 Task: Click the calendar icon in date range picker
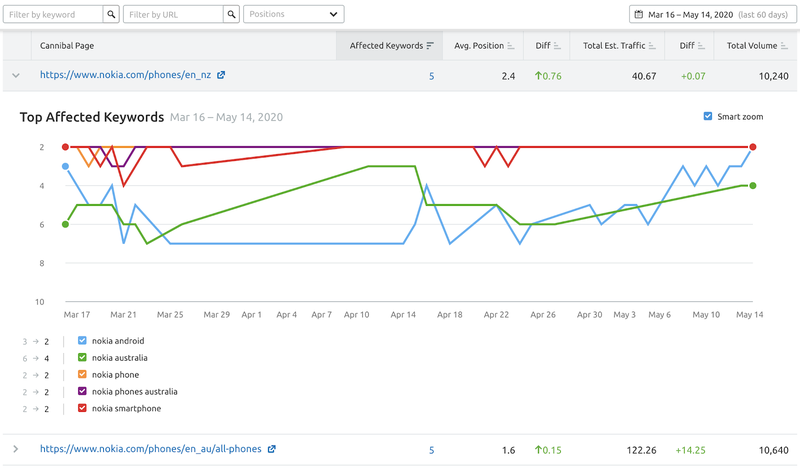(x=639, y=15)
